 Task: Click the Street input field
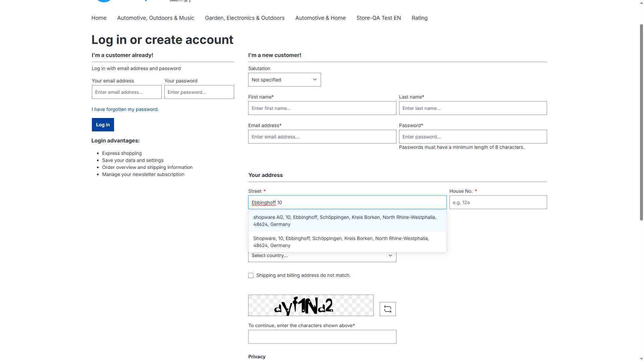click(x=347, y=202)
